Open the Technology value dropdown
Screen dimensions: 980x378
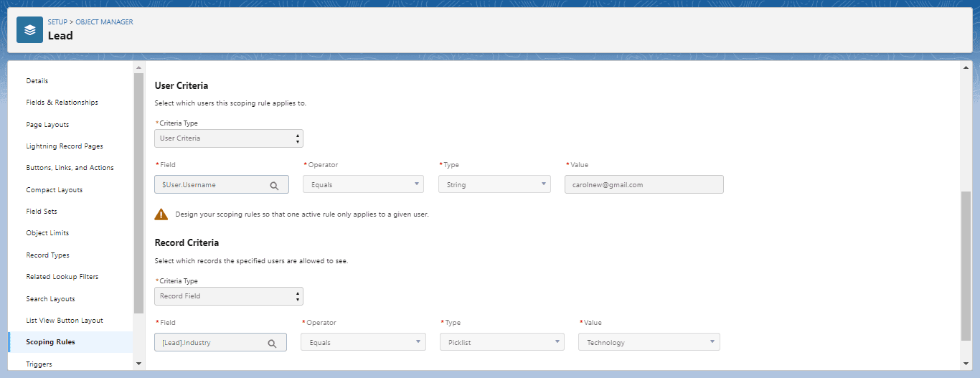tap(649, 342)
